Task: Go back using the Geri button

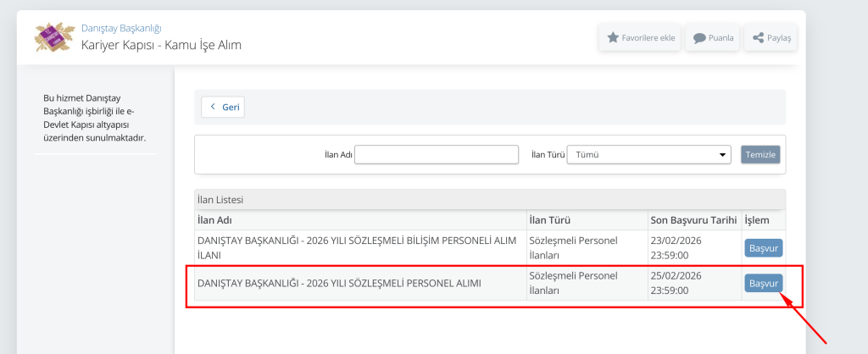Action: pyautogui.click(x=223, y=108)
